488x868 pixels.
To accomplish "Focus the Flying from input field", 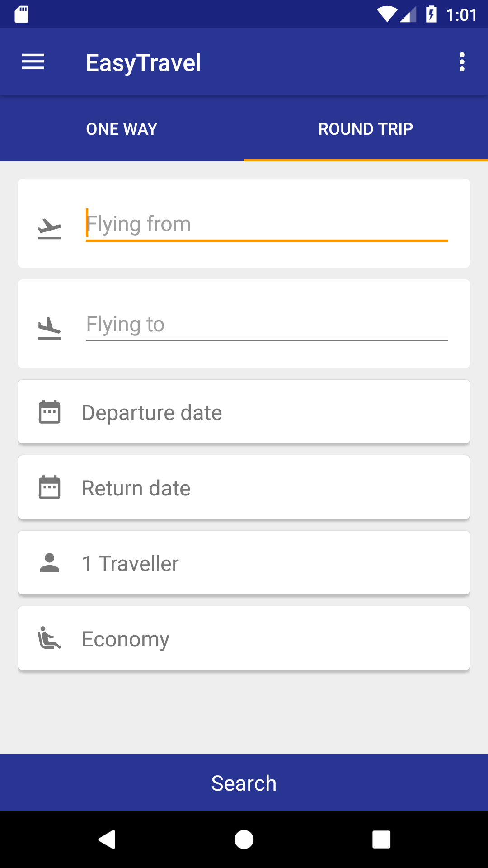I will tap(267, 224).
